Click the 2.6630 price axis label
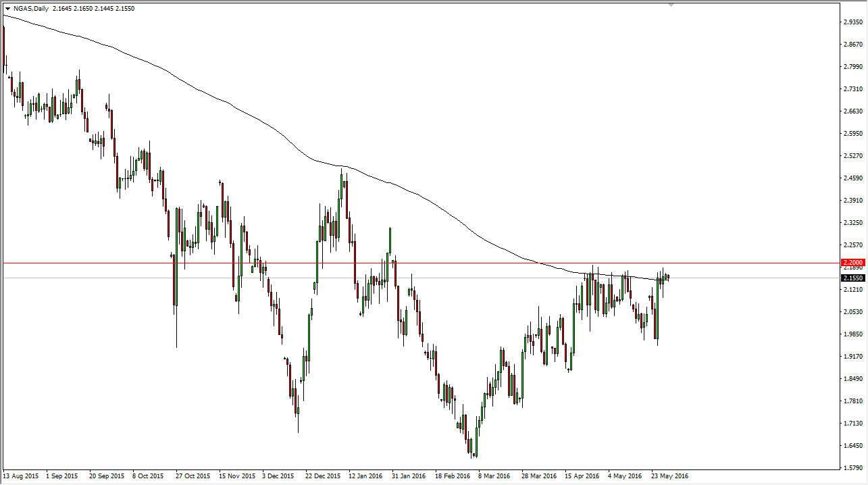 (852, 111)
